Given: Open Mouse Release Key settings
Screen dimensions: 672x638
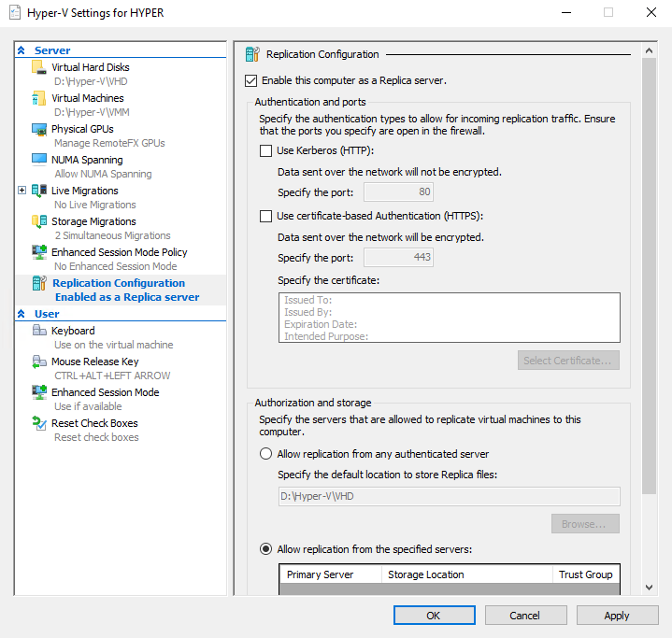Looking at the screenshot, I should pos(94,362).
